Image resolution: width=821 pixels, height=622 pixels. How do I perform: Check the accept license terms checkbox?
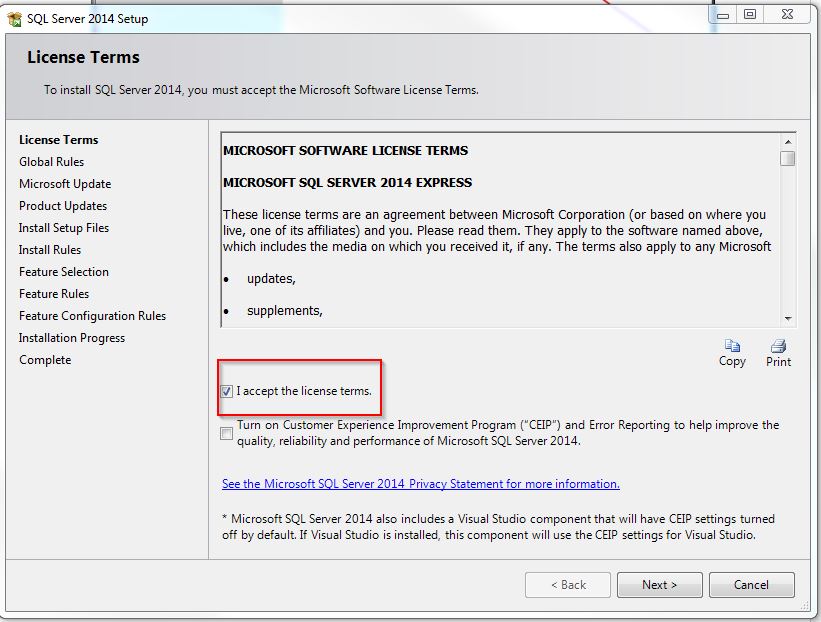[227, 392]
